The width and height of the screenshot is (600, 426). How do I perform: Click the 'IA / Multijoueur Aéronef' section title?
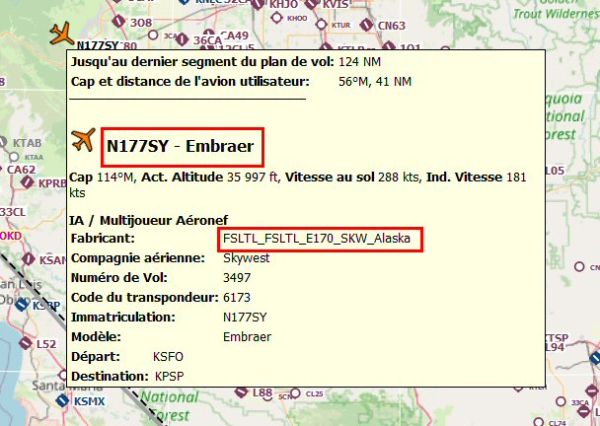pos(149,220)
